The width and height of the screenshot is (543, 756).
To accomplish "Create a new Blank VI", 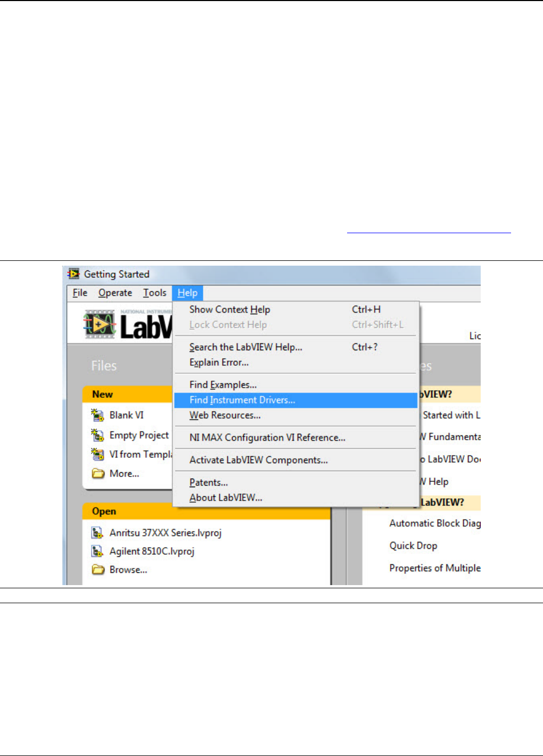I will [126, 415].
